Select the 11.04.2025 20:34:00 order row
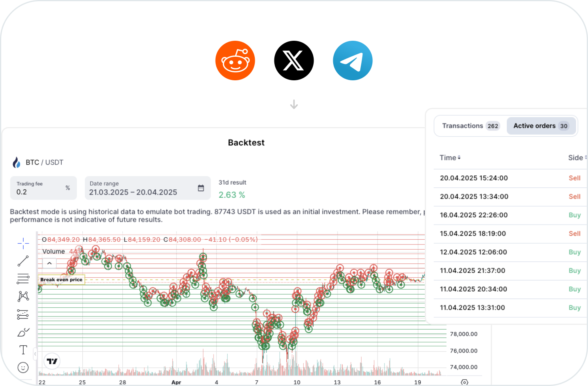The image size is (588, 386). (510, 289)
